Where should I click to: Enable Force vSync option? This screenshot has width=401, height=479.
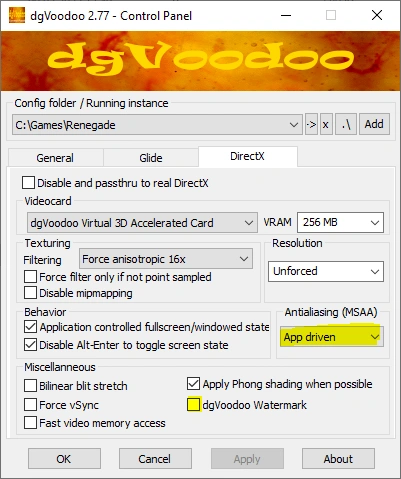pyautogui.click(x=30, y=405)
